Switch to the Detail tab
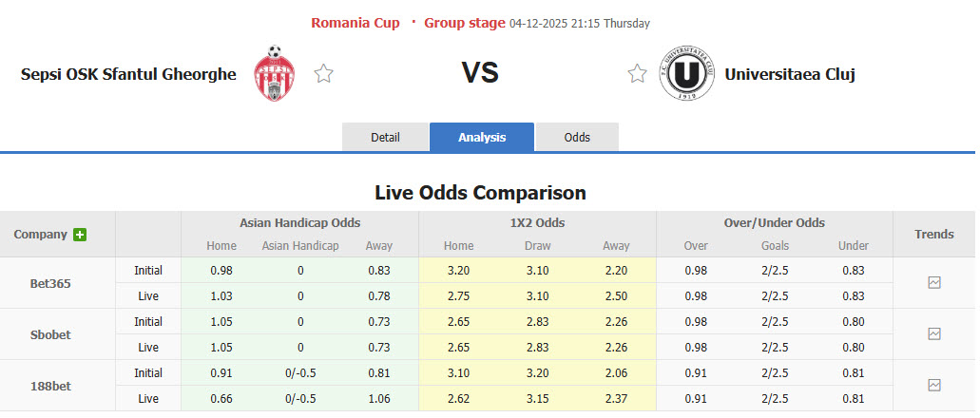This screenshot has height=418, width=980. coord(385,137)
